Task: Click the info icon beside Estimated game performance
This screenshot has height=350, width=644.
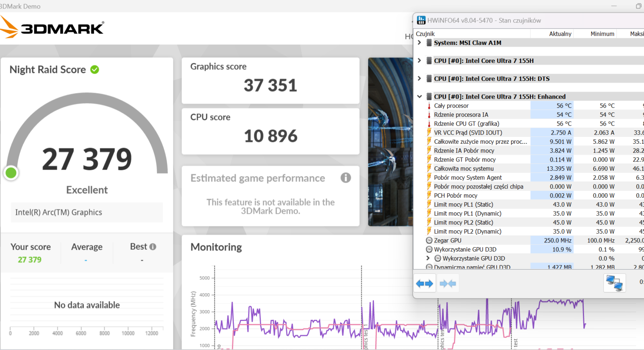Action: pos(345,178)
